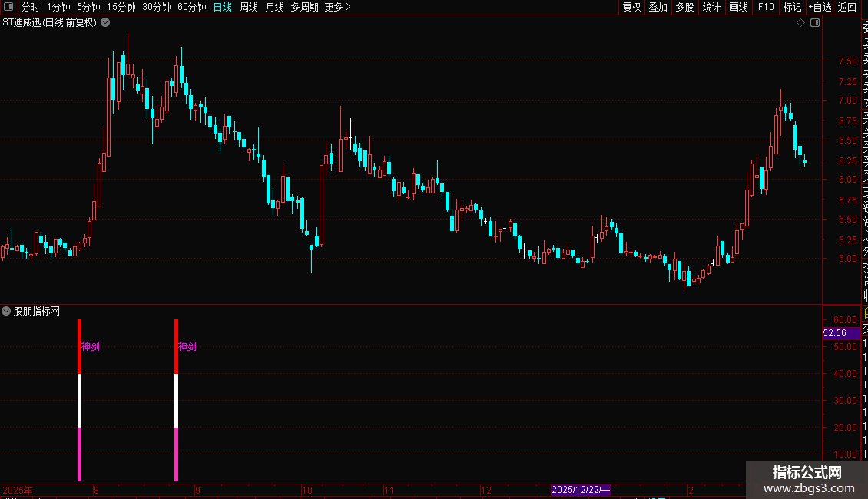Click the 7.00 price axis label

point(847,100)
